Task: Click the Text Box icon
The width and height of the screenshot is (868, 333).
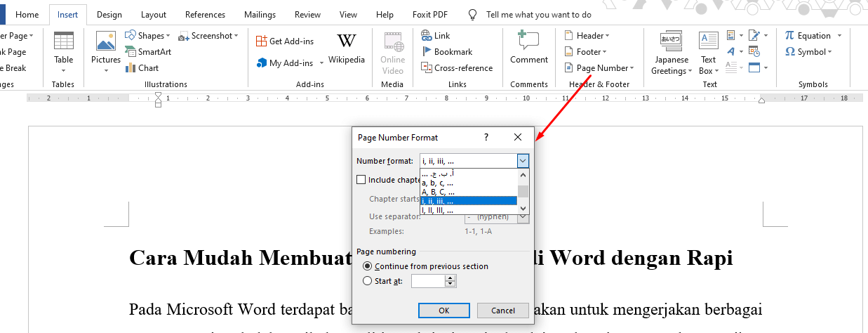Action: [708, 53]
